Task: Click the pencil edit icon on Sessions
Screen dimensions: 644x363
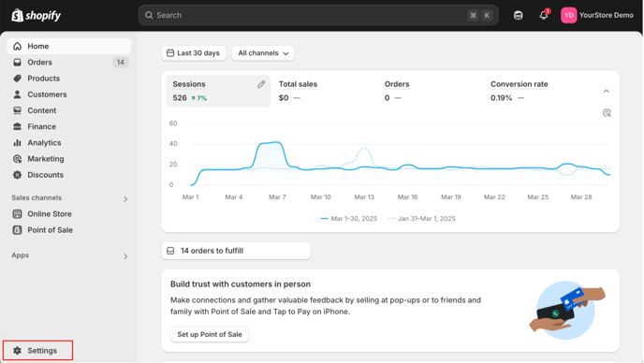Action: click(261, 84)
